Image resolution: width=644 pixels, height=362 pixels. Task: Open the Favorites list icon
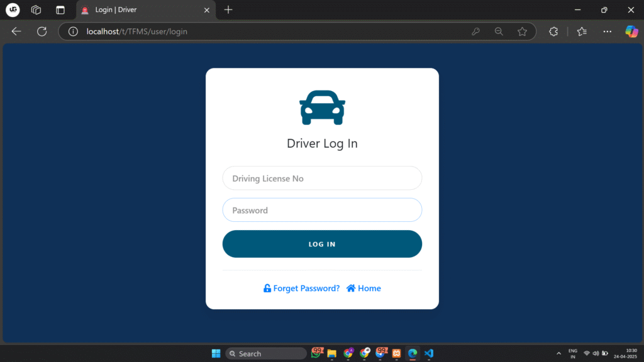click(x=582, y=31)
